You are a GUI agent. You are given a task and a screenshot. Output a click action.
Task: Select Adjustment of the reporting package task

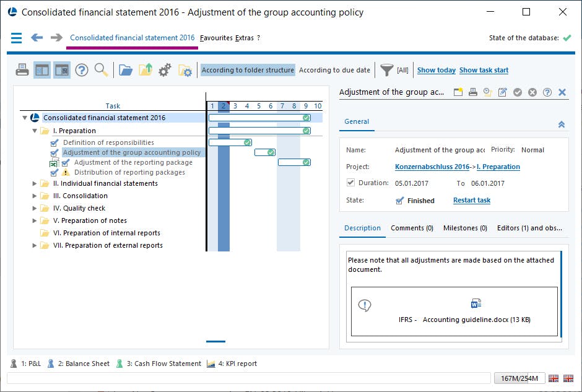(133, 162)
